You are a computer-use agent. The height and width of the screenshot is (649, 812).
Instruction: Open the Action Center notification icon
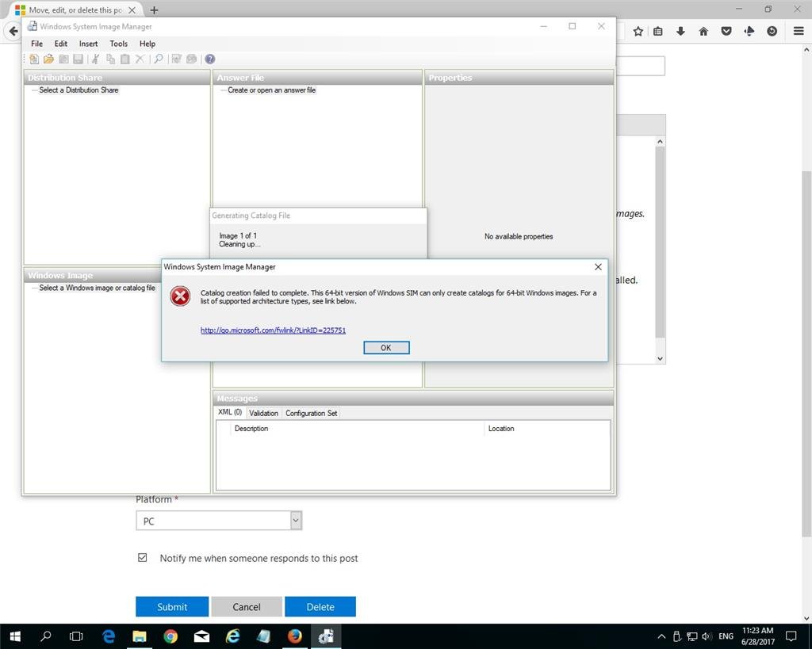pyautogui.click(x=791, y=636)
